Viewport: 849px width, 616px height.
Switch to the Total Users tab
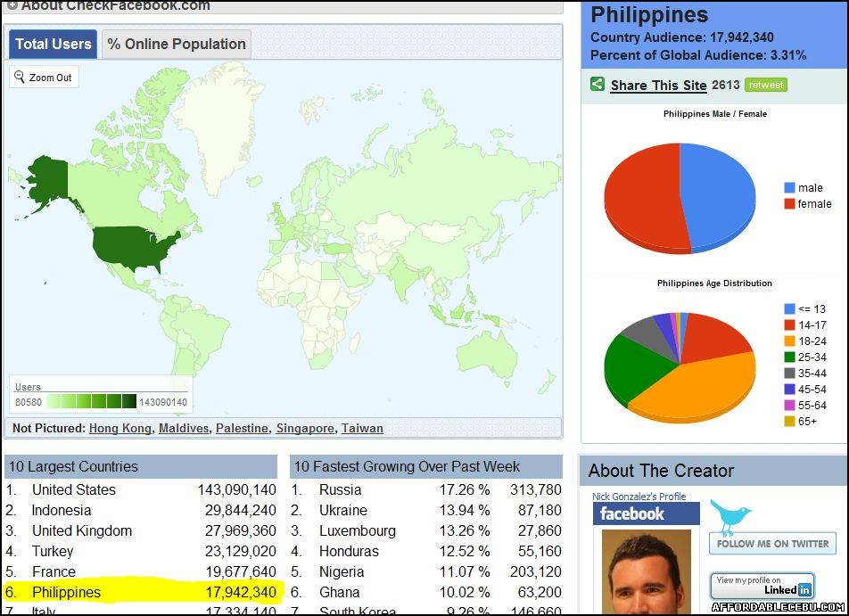click(x=54, y=44)
